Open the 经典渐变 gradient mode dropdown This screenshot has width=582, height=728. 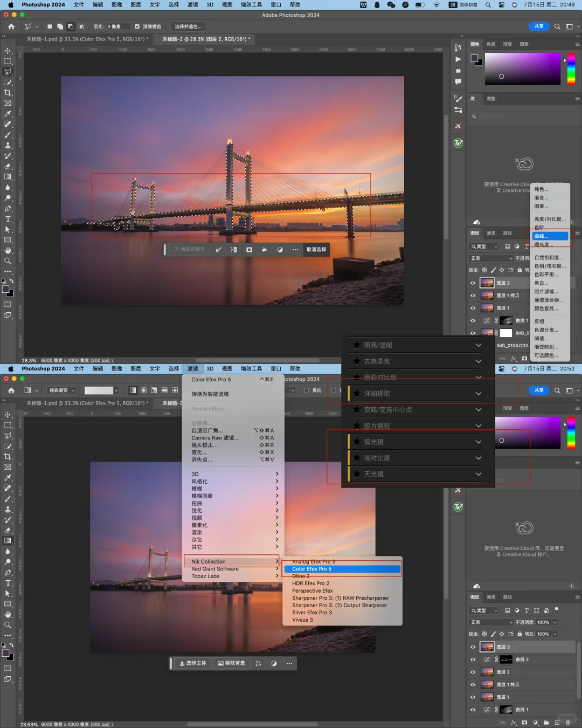(62, 390)
